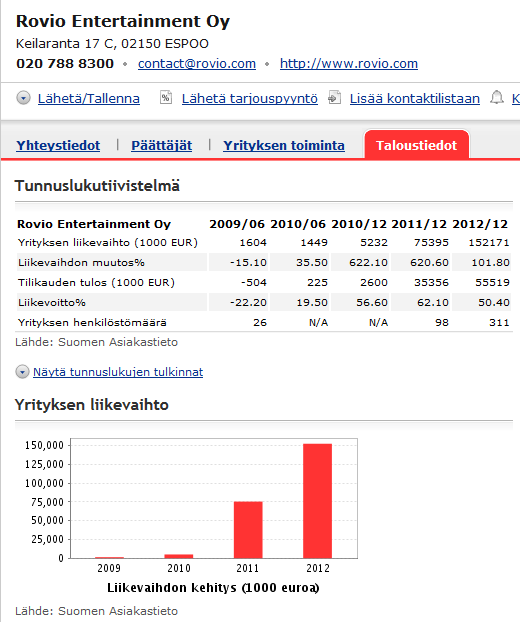Viewport: 520px width, 622px height.
Task: Click the 150,000 chart axis label
Action: pos(44,445)
